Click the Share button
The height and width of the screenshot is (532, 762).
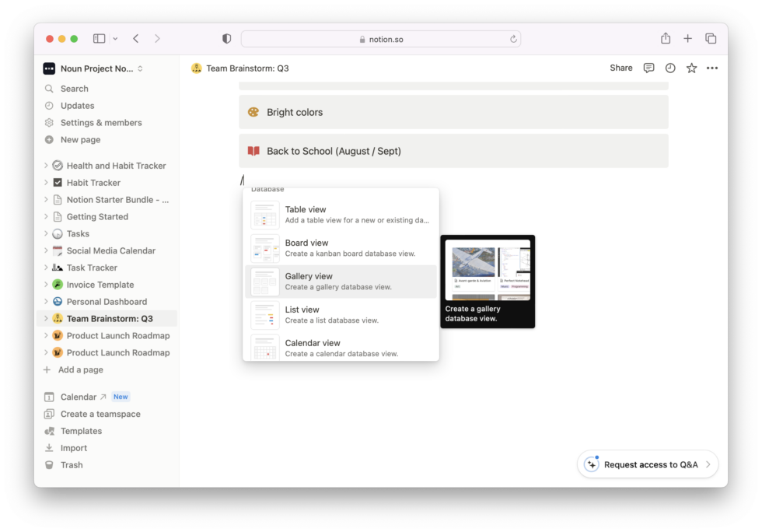tap(620, 68)
